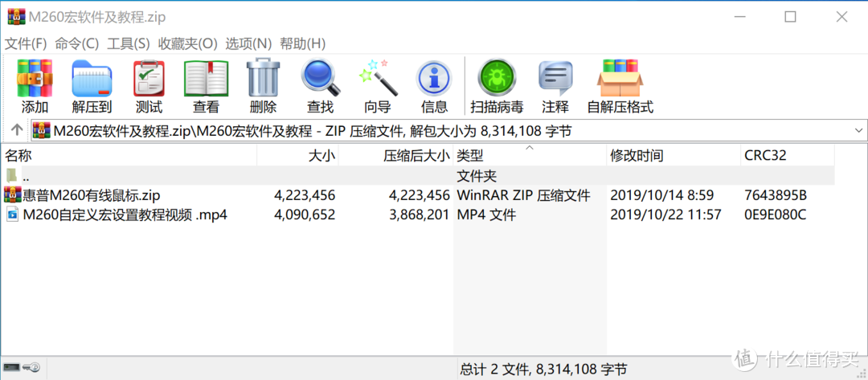The height and width of the screenshot is (380, 868).
Task: Click the packed size 3,868,201
Action: (418, 215)
